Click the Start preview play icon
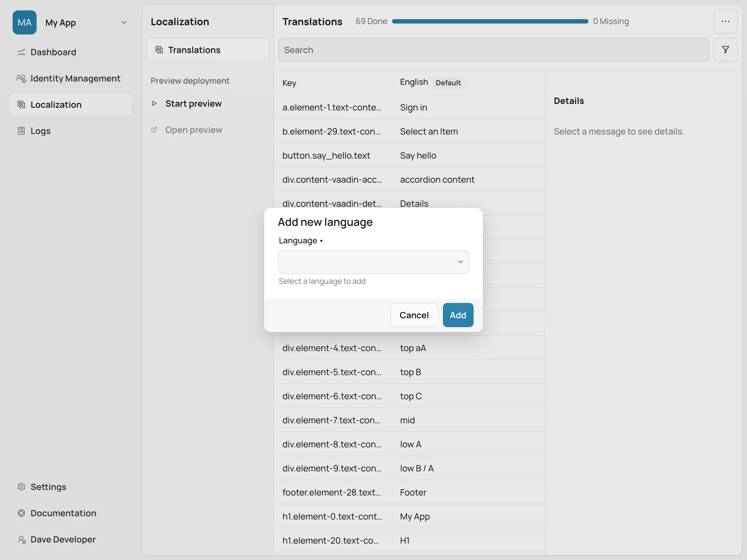 click(154, 103)
